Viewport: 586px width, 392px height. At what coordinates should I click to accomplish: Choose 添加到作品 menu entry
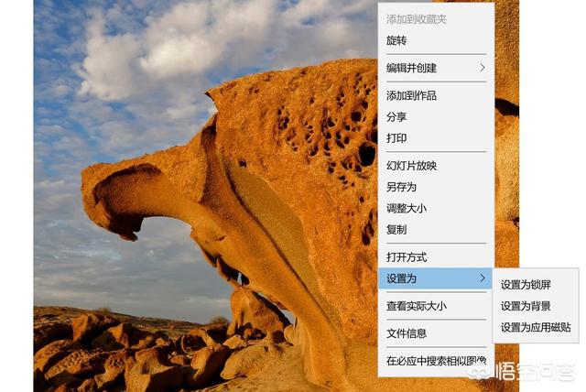[x=436, y=95]
